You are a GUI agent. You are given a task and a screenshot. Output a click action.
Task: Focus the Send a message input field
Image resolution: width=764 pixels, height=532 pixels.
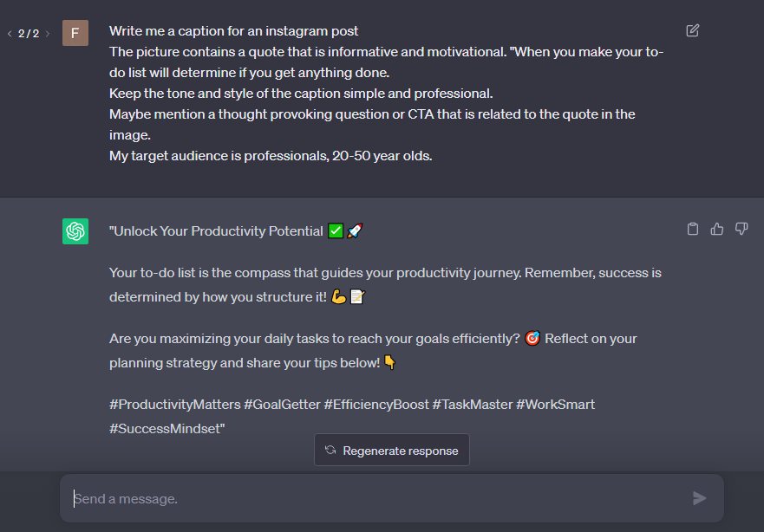pos(373,498)
